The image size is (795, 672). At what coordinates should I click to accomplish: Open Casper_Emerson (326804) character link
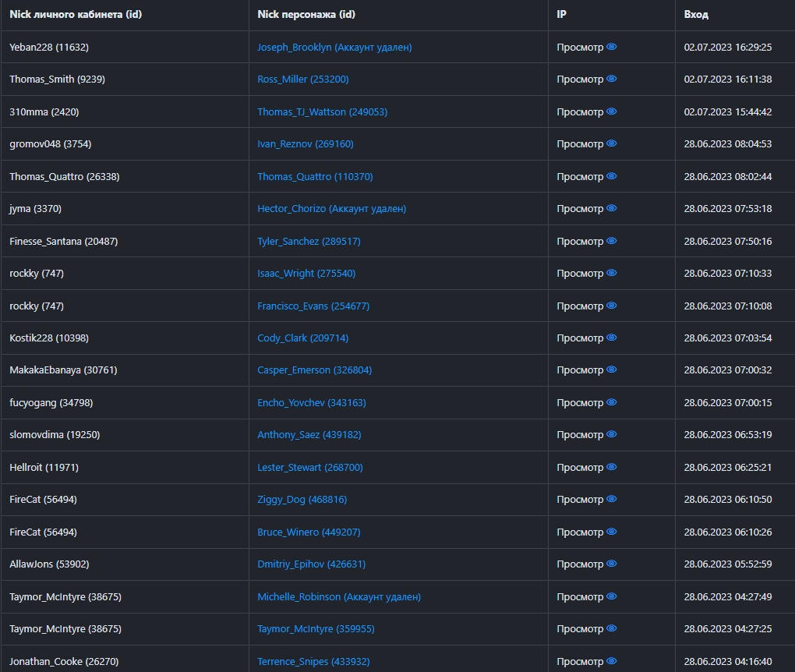[x=314, y=370]
